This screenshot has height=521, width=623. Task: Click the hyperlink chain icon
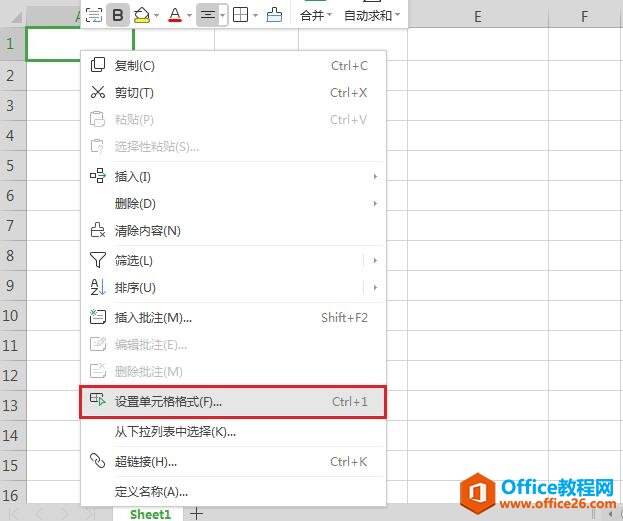click(x=98, y=461)
